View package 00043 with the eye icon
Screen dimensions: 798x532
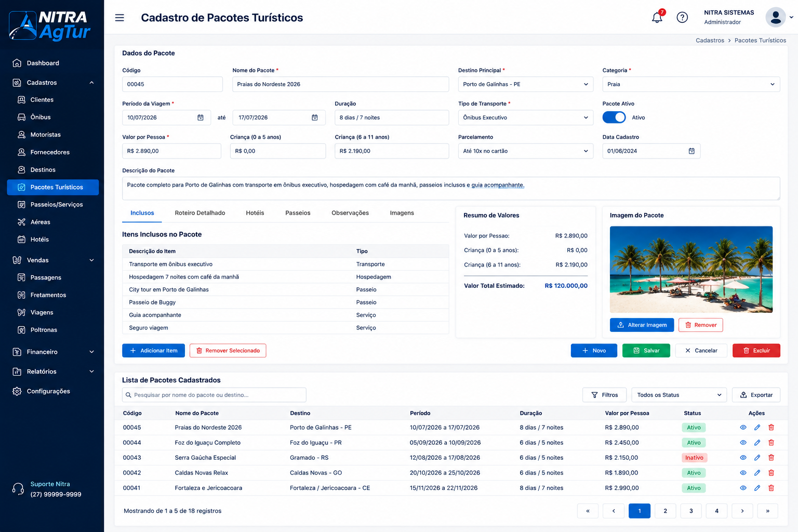[x=743, y=458]
